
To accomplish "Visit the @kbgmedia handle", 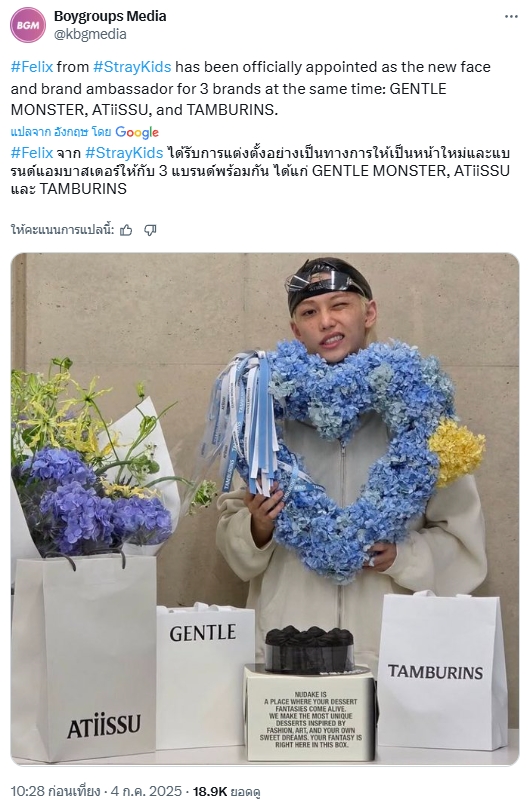I will (90, 34).
